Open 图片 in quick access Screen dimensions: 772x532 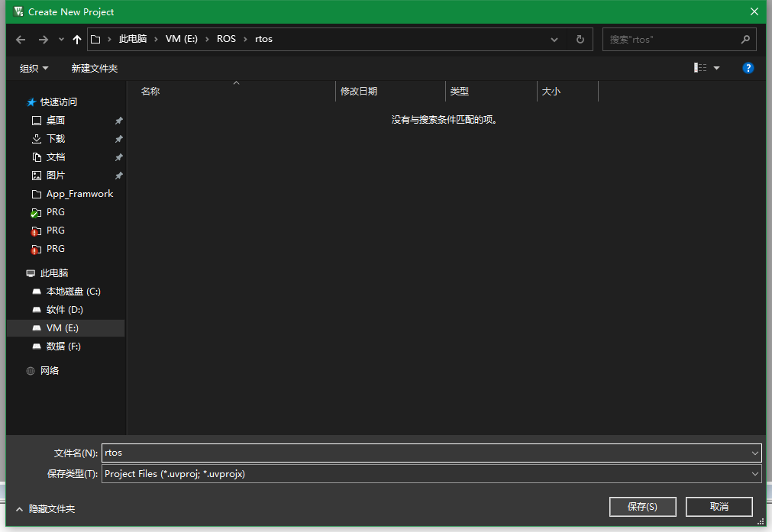(x=56, y=176)
